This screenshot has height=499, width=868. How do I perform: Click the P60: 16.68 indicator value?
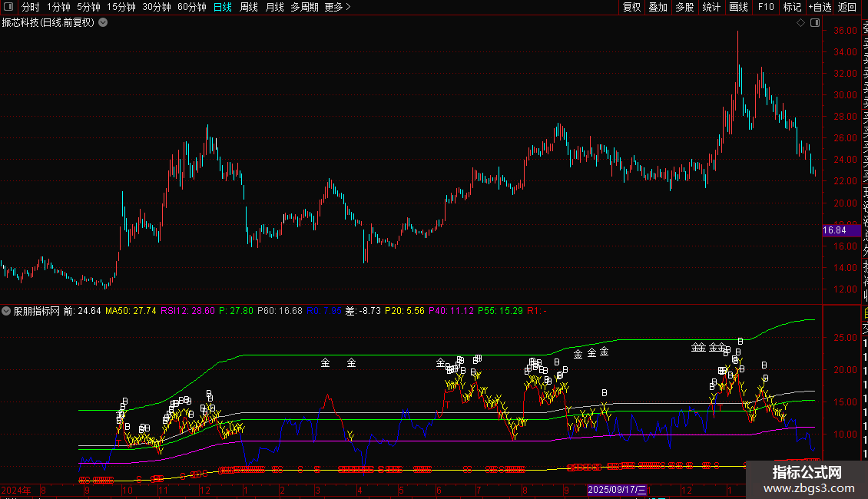[x=280, y=311]
